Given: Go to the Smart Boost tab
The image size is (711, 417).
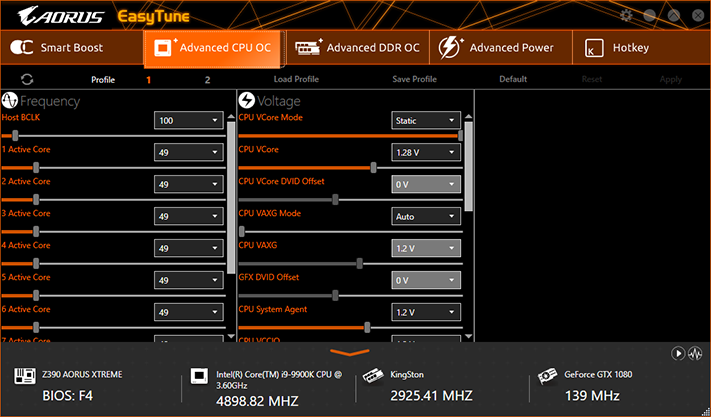Looking at the screenshot, I should [72, 48].
